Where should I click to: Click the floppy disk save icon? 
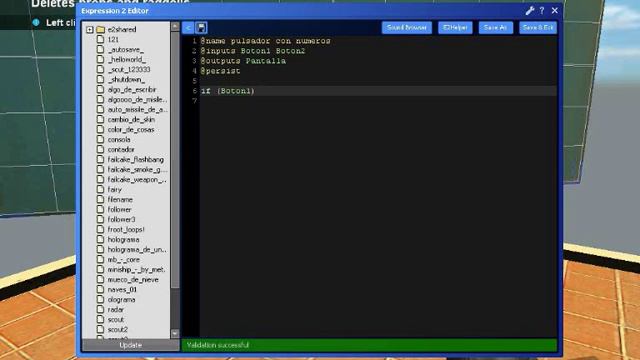coord(201,28)
